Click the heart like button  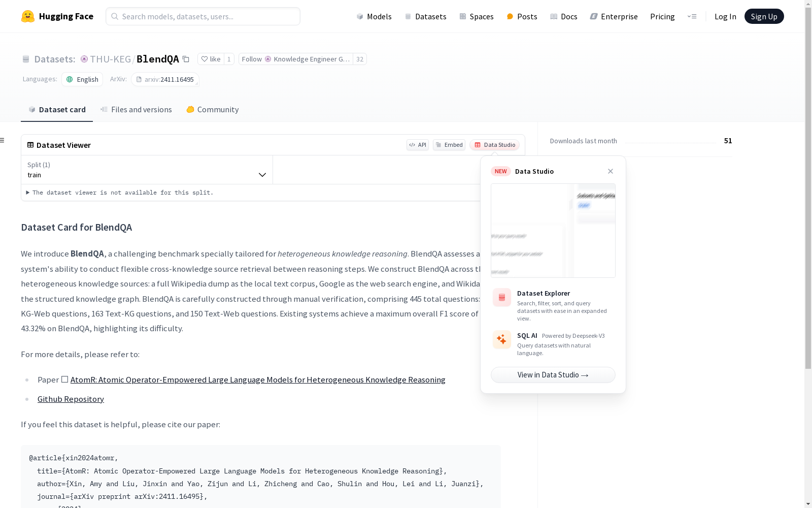tap(211, 59)
